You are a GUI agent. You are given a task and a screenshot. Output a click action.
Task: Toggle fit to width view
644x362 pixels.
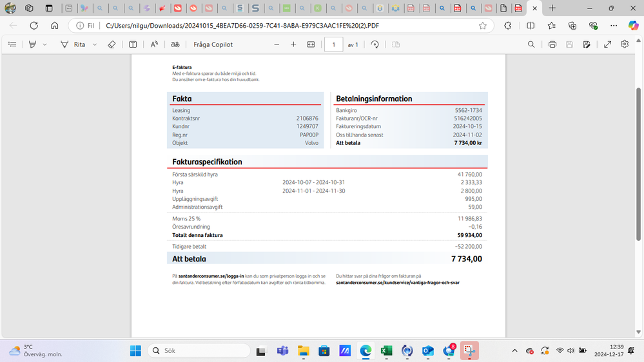coord(311,44)
